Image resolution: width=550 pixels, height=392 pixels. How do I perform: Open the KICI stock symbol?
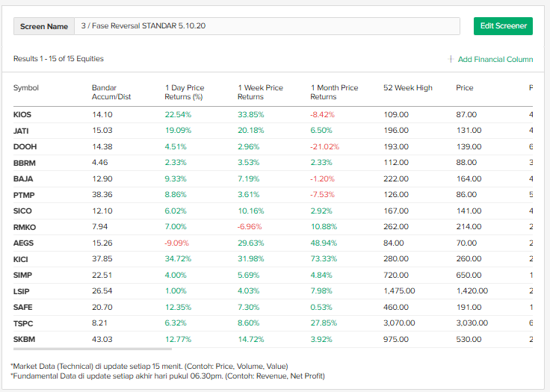[x=21, y=259]
